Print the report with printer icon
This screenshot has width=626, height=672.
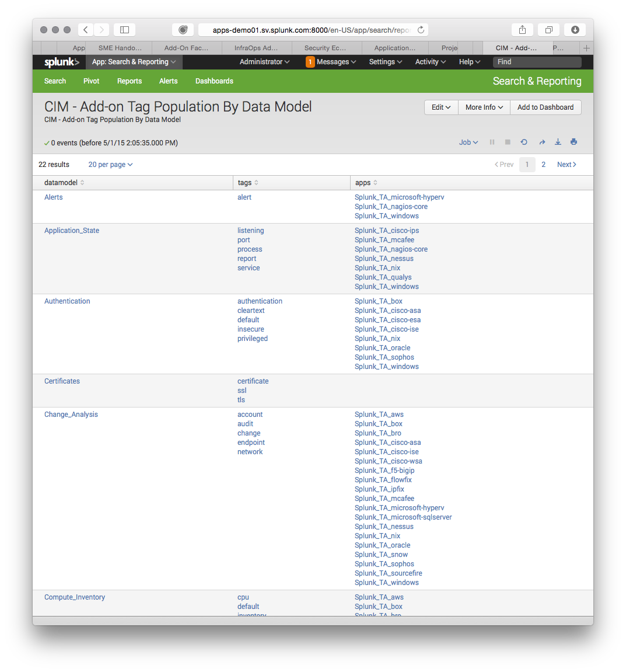click(573, 142)
